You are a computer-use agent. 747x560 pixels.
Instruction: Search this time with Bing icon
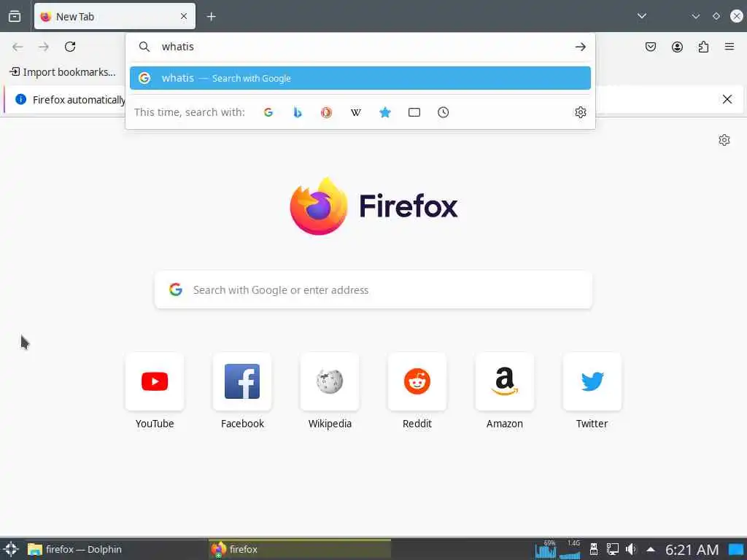tap(298, 112)
